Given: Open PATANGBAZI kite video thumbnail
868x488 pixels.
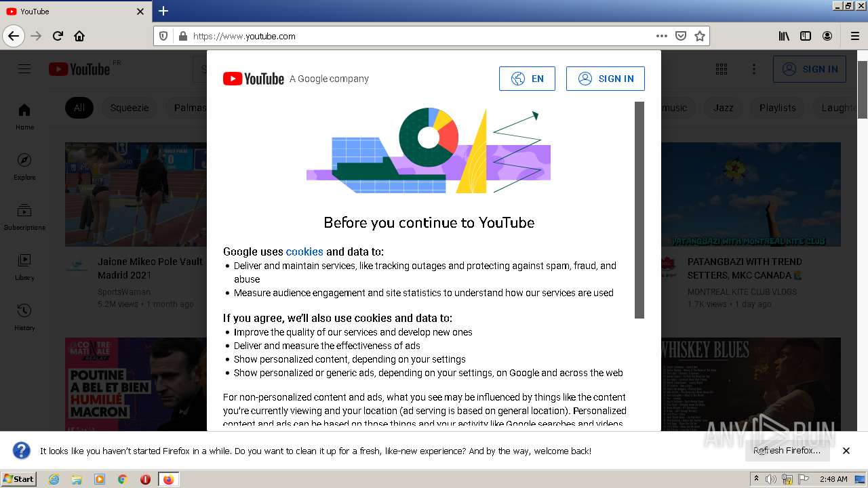Looking at the screenshot, I should coord(751,194).
